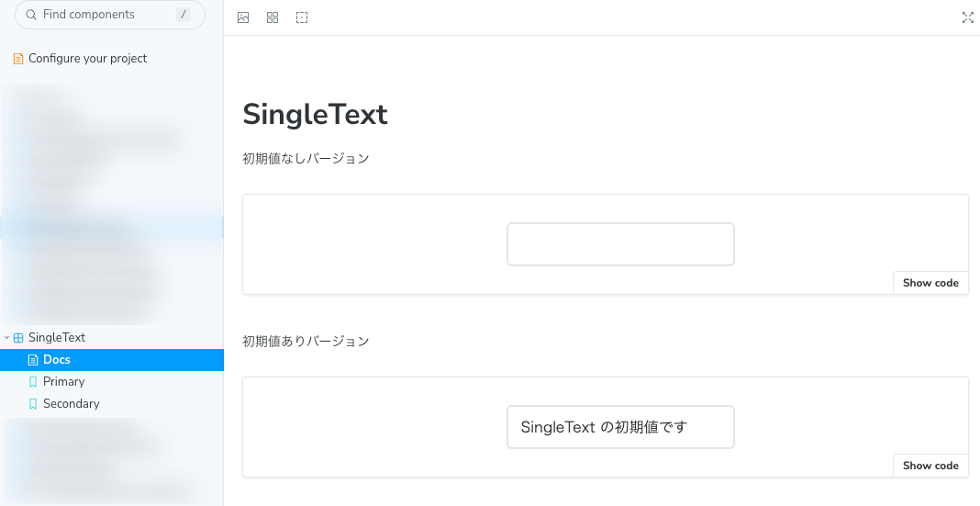This screenshot has height=506, width=980.
Task: Show code for the 初期値なし example
Action: (930, 283)
